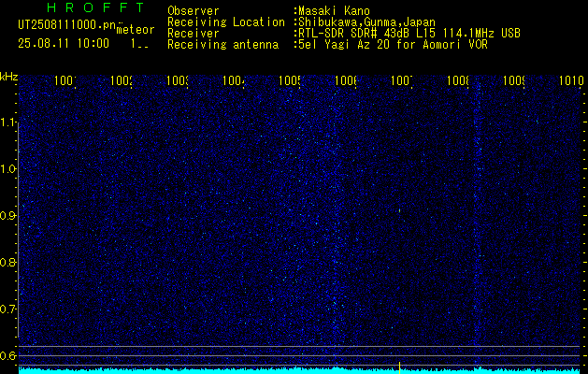Click the 1003 time axis label
The width and height of the screenshot is (588, 374).
[x=178, y=80]
